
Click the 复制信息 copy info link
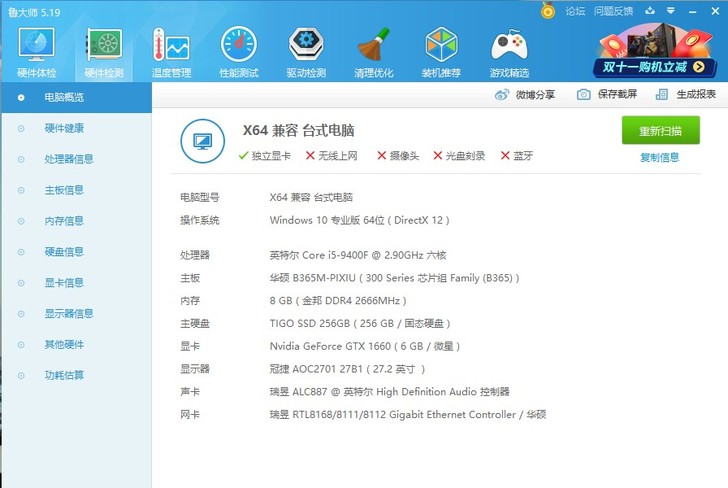(x=660, y=158)
